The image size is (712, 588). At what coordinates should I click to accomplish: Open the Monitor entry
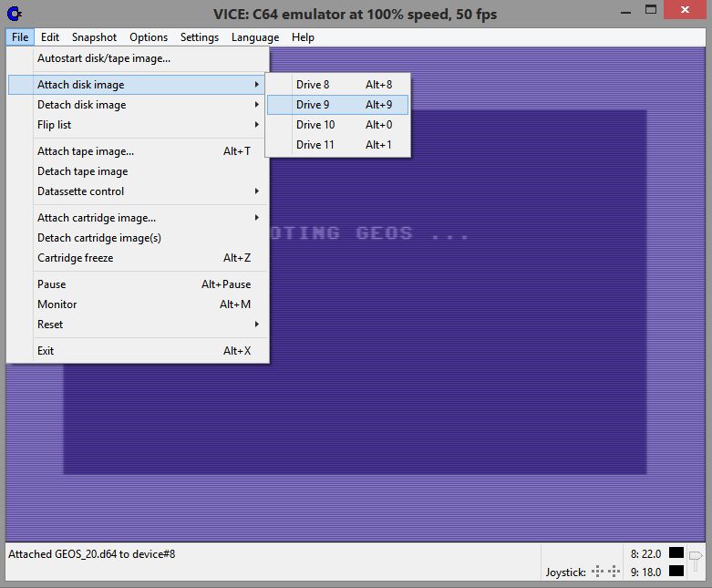(139, 304)
